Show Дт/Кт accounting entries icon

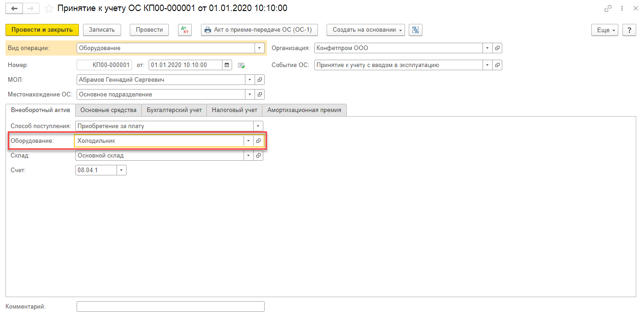click(x=185, y=30)
